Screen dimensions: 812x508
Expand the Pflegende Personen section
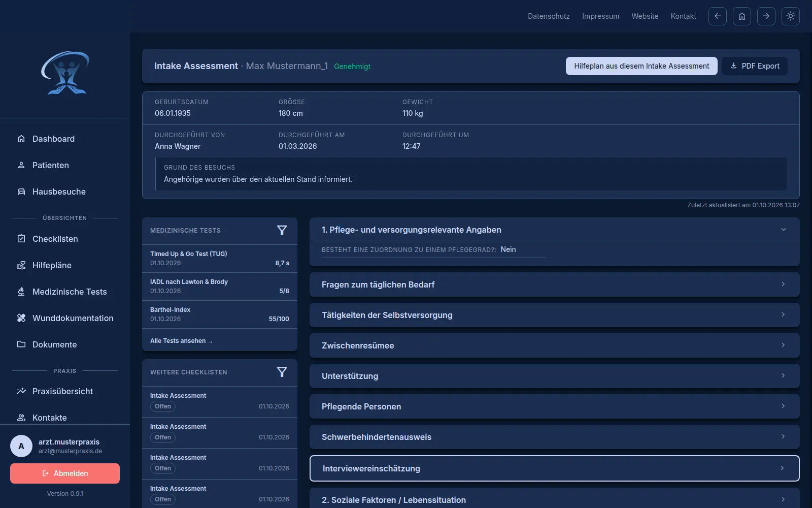[555, 406]
